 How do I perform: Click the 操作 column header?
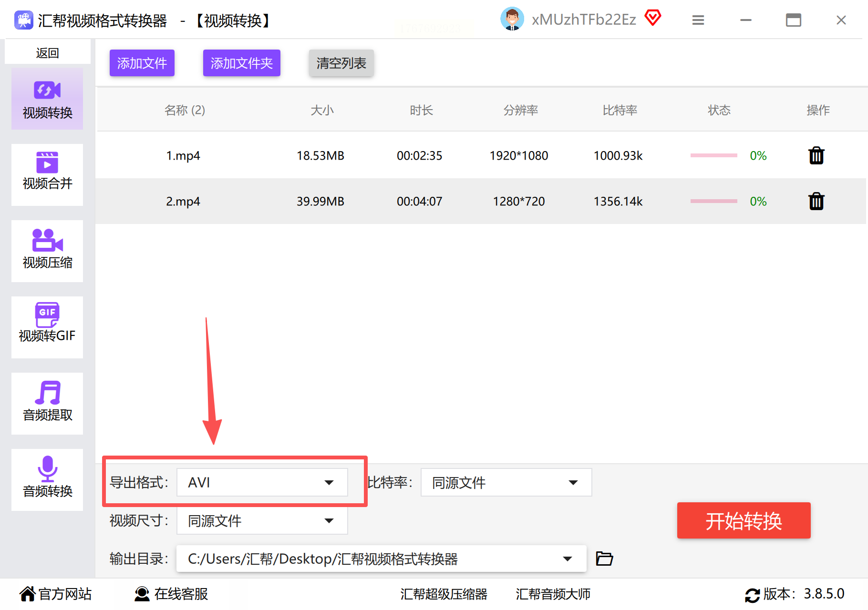(x=818, y=110)
